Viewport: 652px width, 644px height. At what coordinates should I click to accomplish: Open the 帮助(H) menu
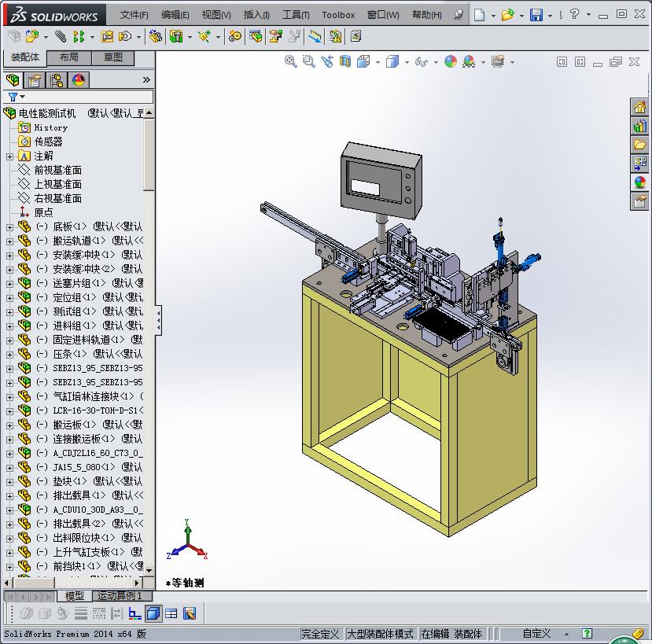point(426,15)
